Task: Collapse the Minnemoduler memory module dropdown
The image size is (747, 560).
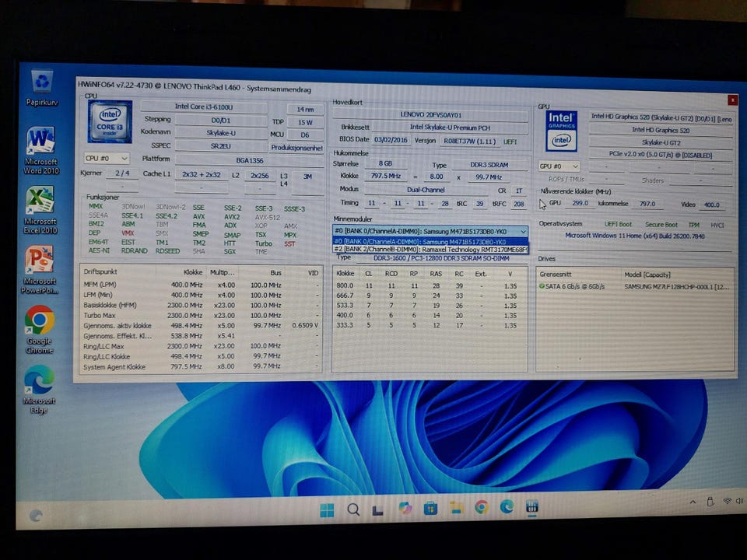Action: 523,232
